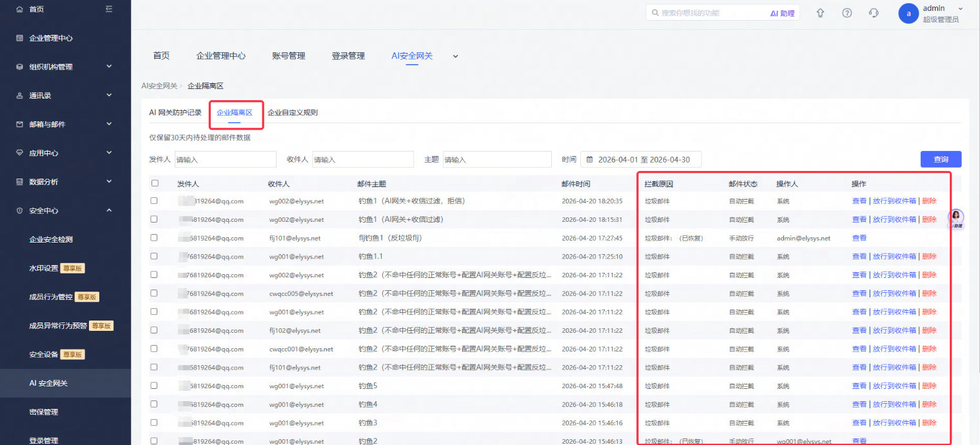Image resolution: width=980 pixels, height=445 pixels.
Task: Open 成员异常行为预警 in the sidebar
Action: tap(58, 326)
